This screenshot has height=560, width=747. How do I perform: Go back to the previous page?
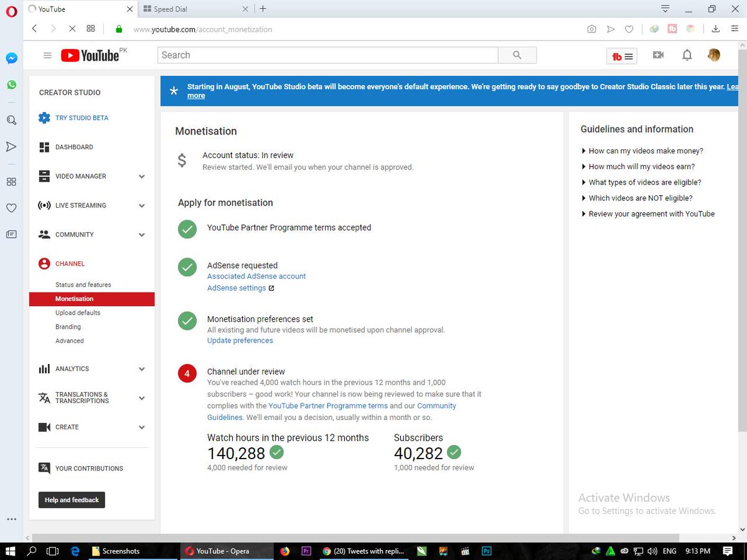(34, 29)
